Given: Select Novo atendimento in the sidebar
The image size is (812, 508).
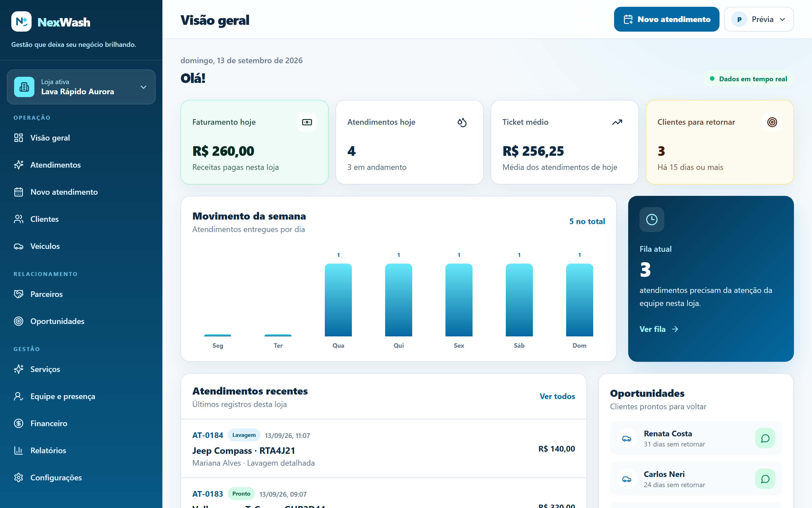Looking at the screenshot, I should [x=81, y=192].
